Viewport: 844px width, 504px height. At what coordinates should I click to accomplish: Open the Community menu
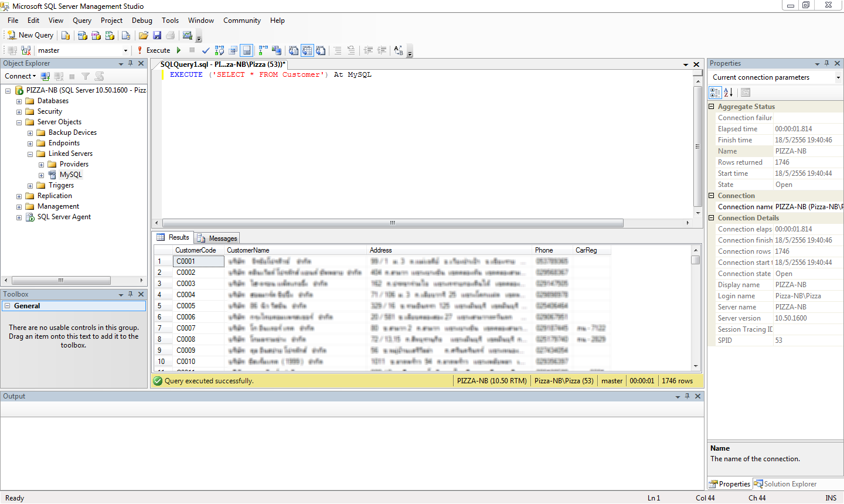tap(242, 21)
